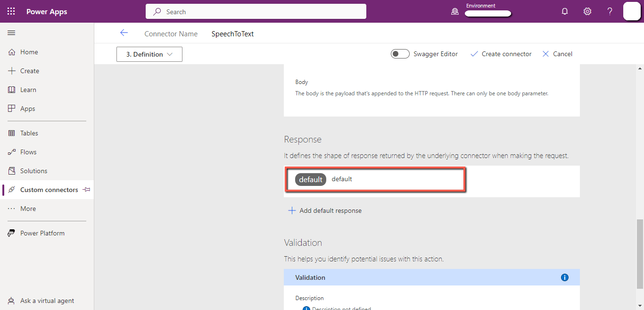Click the Validation panel header
644x310 pixels.
click(x=432, y=277)
